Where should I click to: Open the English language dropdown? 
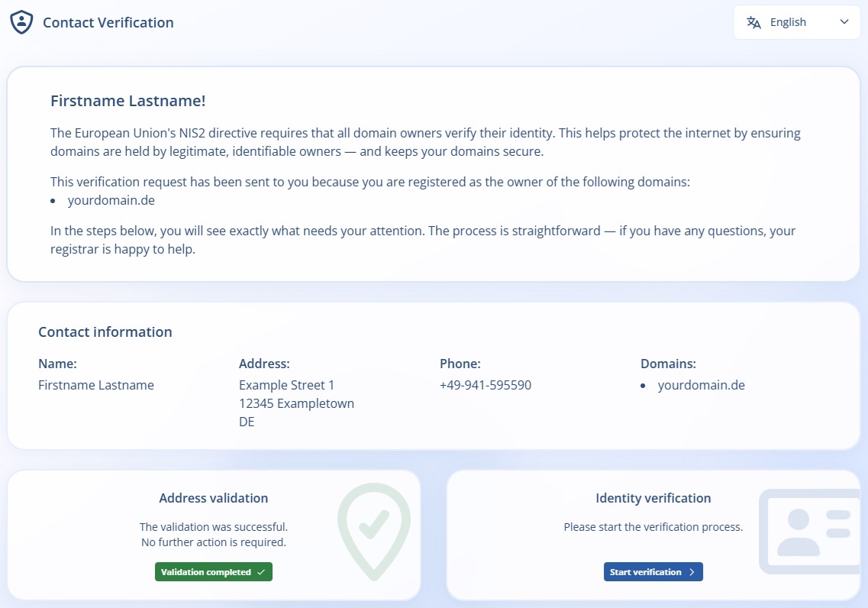796,22
